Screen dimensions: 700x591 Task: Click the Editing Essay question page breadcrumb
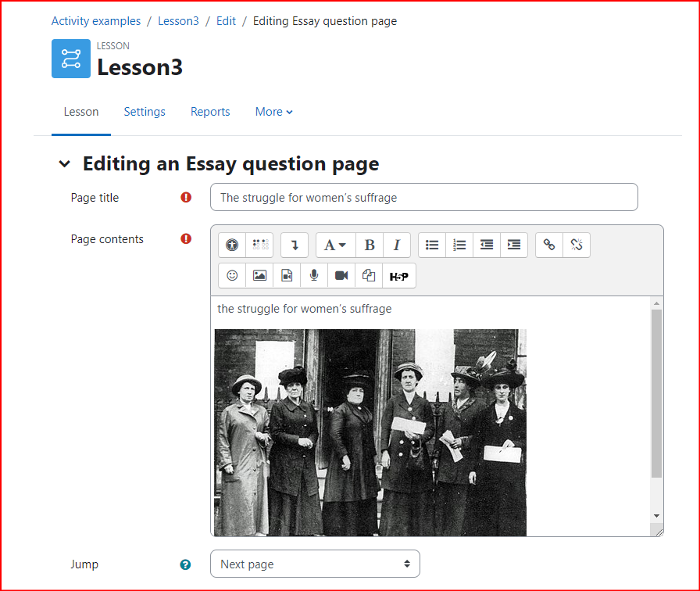tap(325, 21)
